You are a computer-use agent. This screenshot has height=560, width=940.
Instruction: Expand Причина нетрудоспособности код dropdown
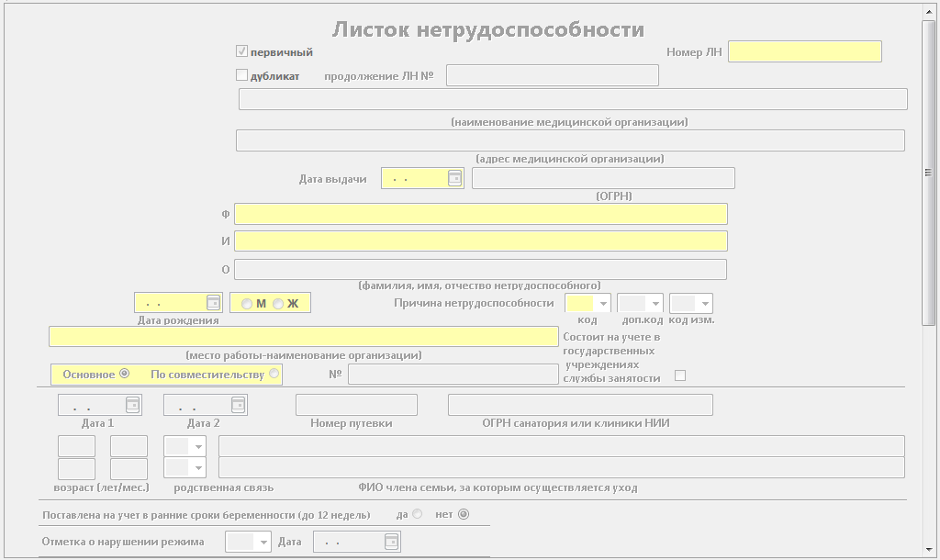pos(603,303)
